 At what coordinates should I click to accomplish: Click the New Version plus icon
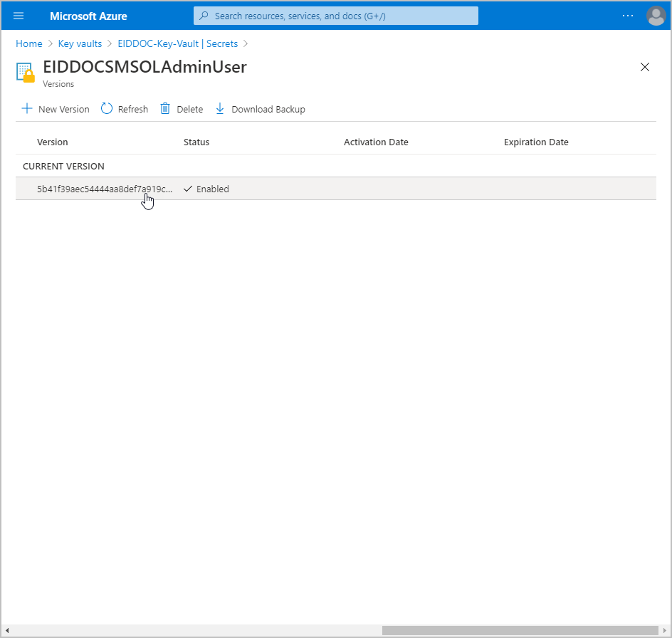[27, 109]
